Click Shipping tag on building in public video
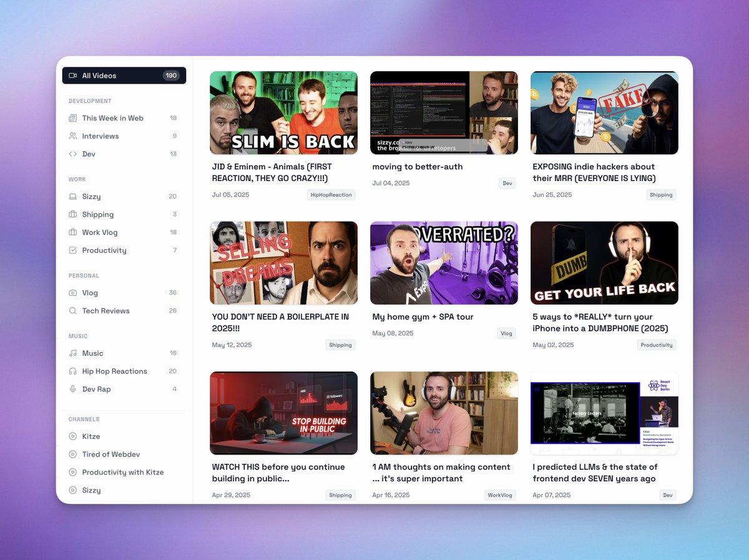This screenshot has height=560, width=749. point(341,495)
